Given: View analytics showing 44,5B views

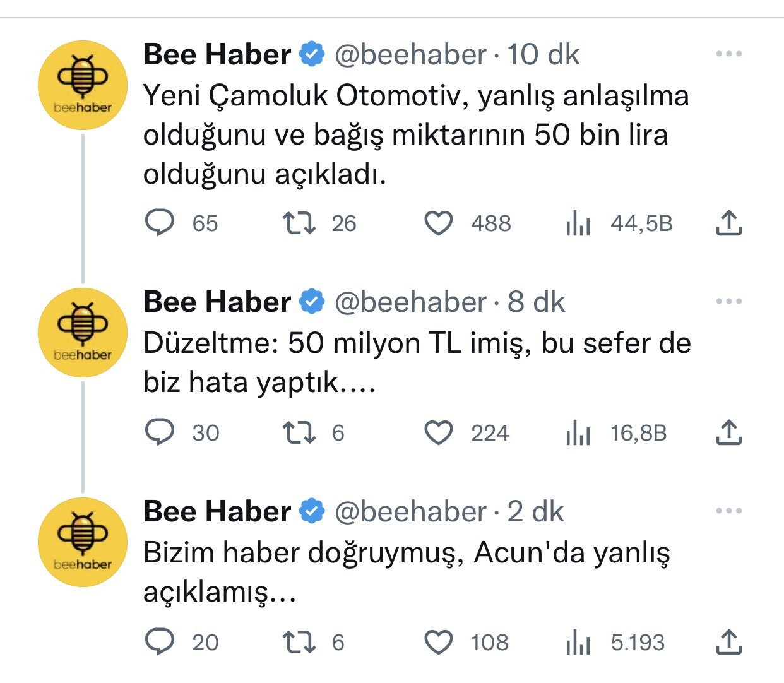Looking at the screenshot, I should [578, 223].
